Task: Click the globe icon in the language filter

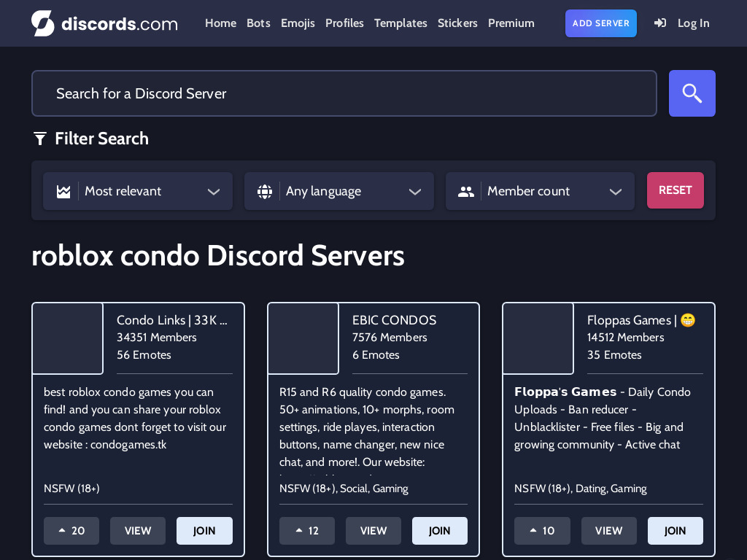Action: pyautogui.click(x=265, y=191)
